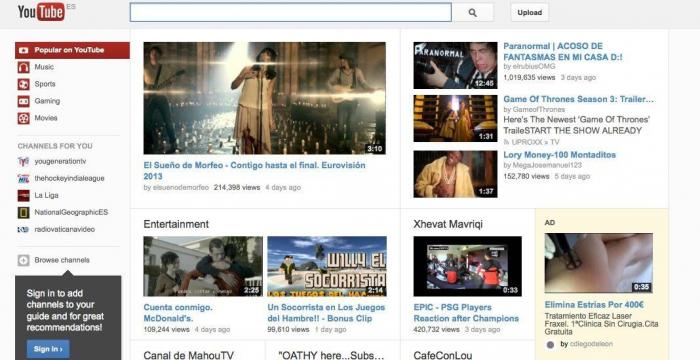Play the El Sueño de Morfeo featured thumbnail
Screen dimensions: 700x360
265,98
